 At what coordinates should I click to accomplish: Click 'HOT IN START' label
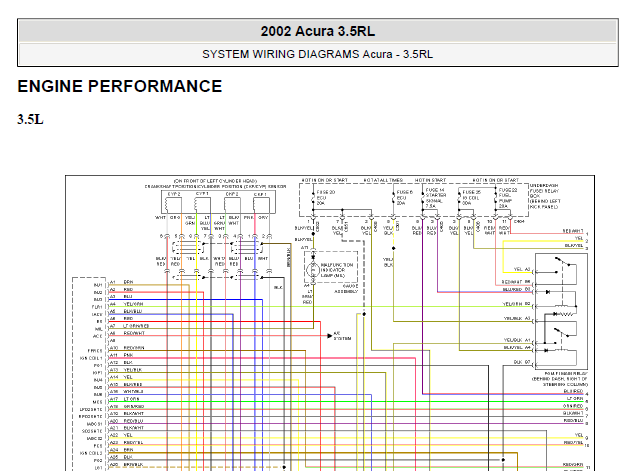pos(431,180)
